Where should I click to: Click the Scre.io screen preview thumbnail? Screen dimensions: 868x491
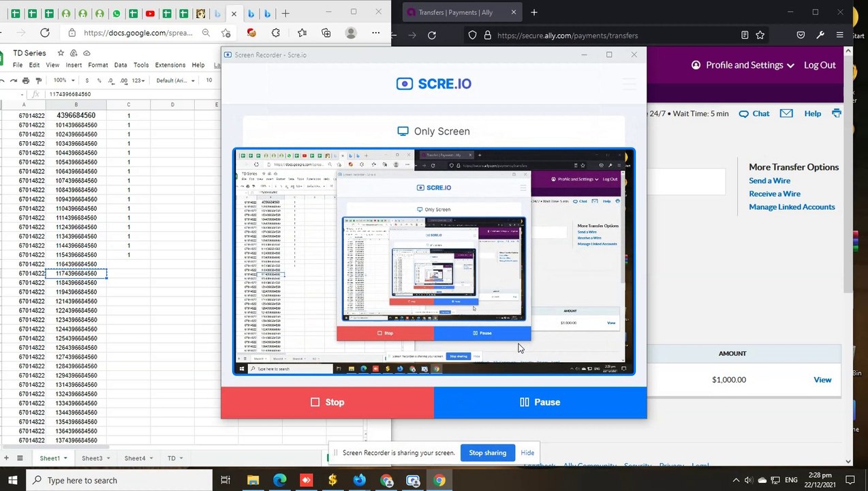coord(434,262)
